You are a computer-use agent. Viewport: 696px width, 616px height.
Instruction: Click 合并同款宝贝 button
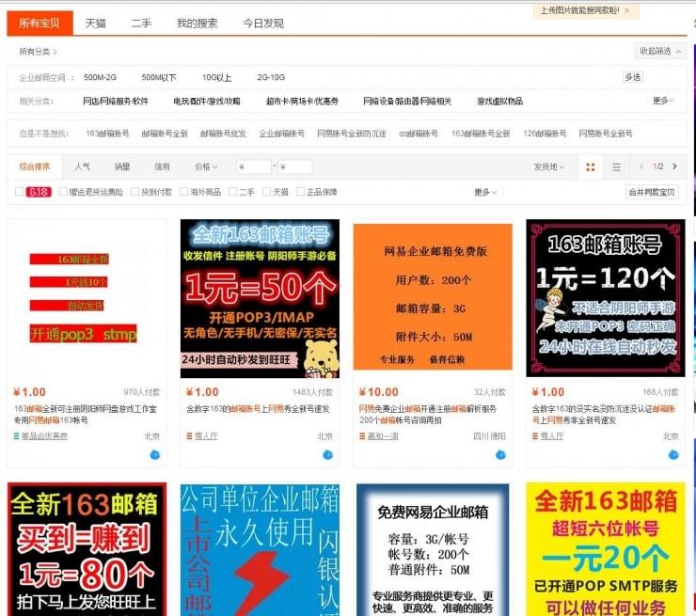(652, 192)
